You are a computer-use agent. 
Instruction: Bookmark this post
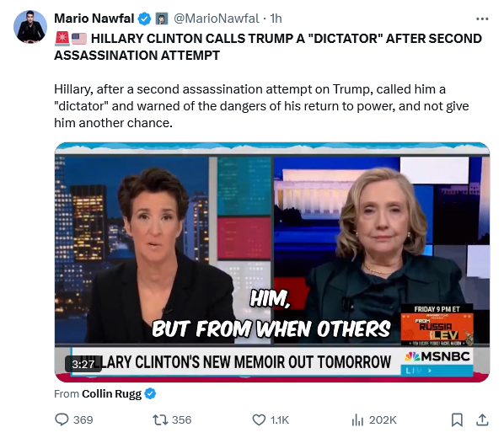pos(457,419)
